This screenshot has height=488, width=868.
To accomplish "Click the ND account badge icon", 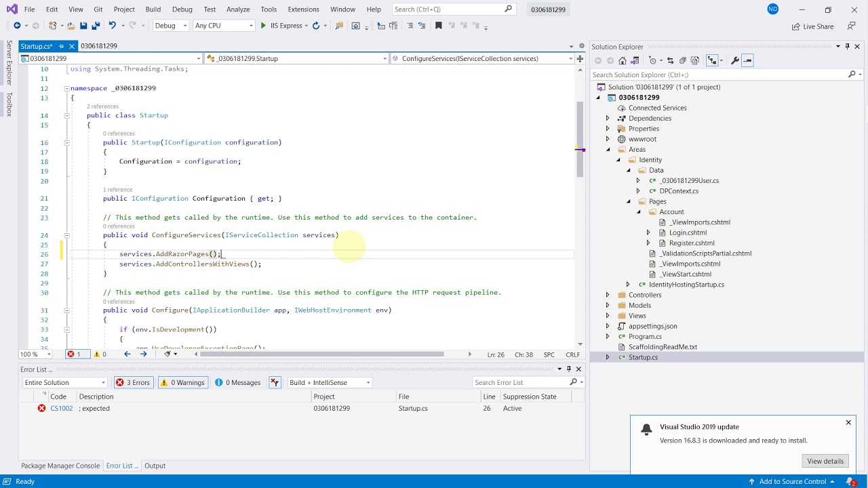I will point(772,9).
